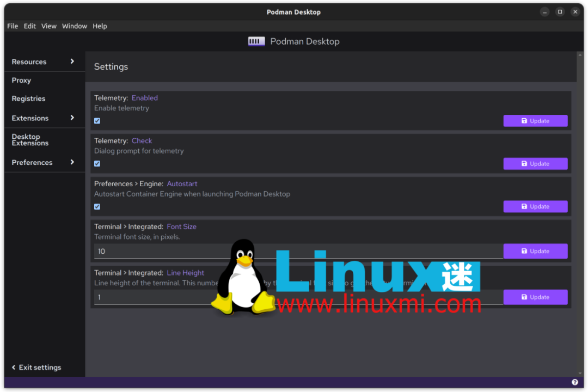The image size is (588, 392).
Task: Open Resources section in the sidebar
Action: [29, 62]
